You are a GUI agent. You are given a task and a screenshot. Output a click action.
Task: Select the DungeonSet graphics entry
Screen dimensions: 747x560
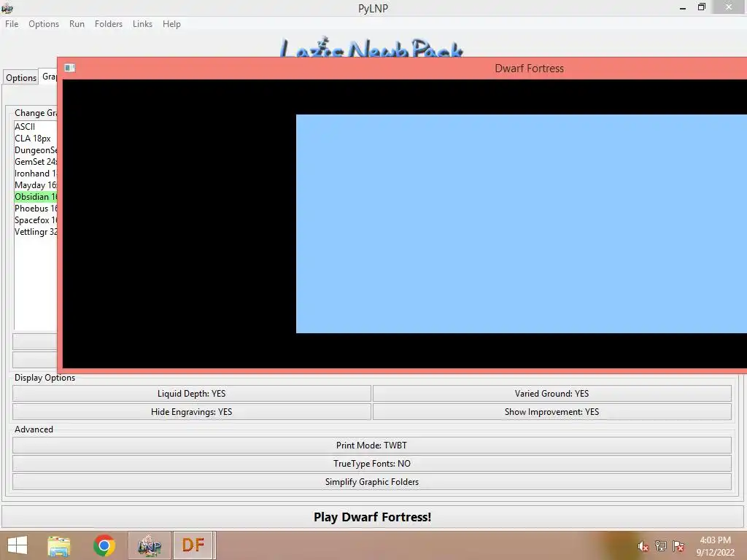pyautogui.click(x=36, y=150)
